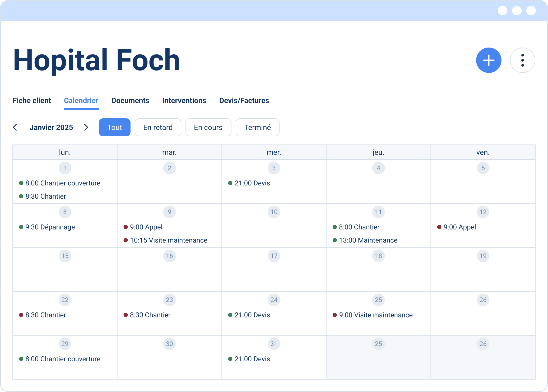Open 8:00 Chantier event on day 11

pyautogui.click(x=356, y=227)
